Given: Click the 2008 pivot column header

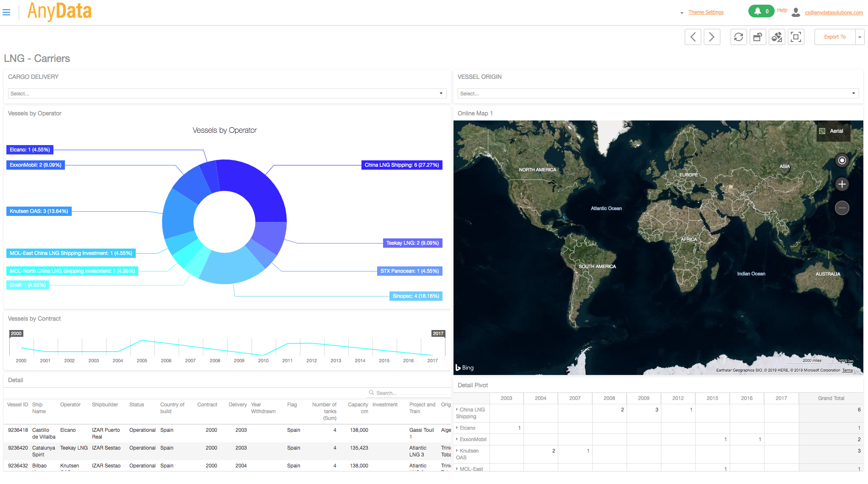Looking at the screenshot, I should (609, 398).
